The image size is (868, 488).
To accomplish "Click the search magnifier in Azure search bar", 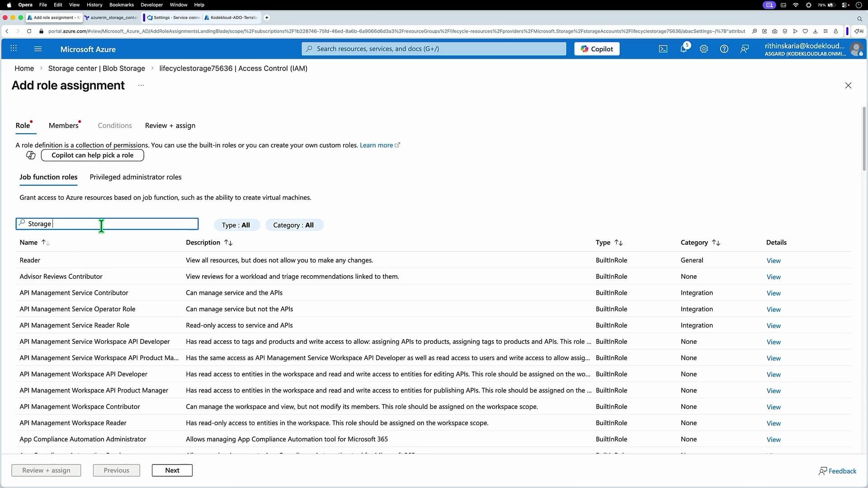I will [309, 49].
